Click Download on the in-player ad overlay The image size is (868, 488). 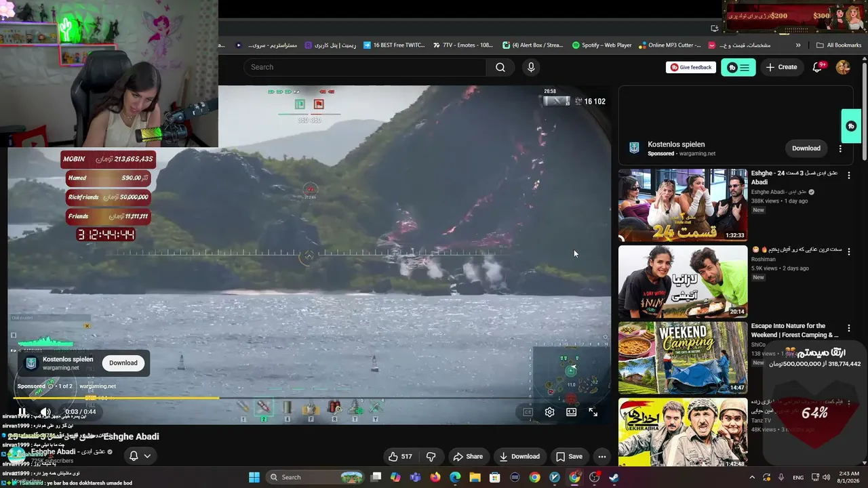[123, 363]
